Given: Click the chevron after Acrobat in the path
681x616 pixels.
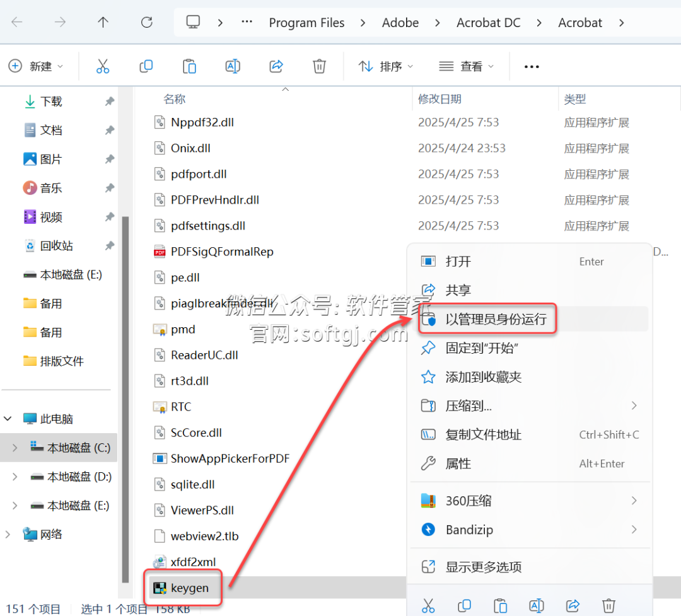Looking at the screenshot, I should click(622, 23).
